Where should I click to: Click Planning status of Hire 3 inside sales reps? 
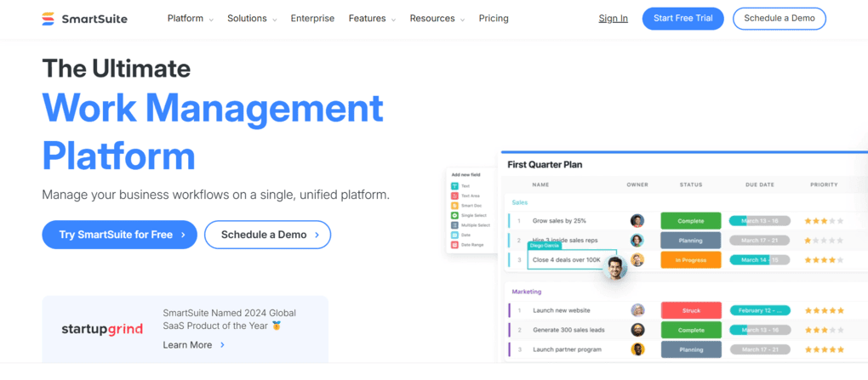pos(691,241)
